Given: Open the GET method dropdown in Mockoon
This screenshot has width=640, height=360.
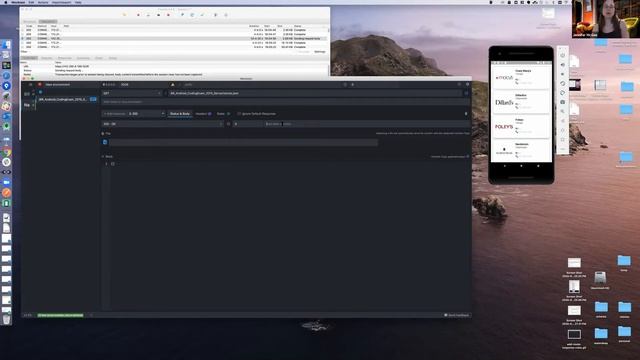Looking at the screenshot, I should coord(132,93).
